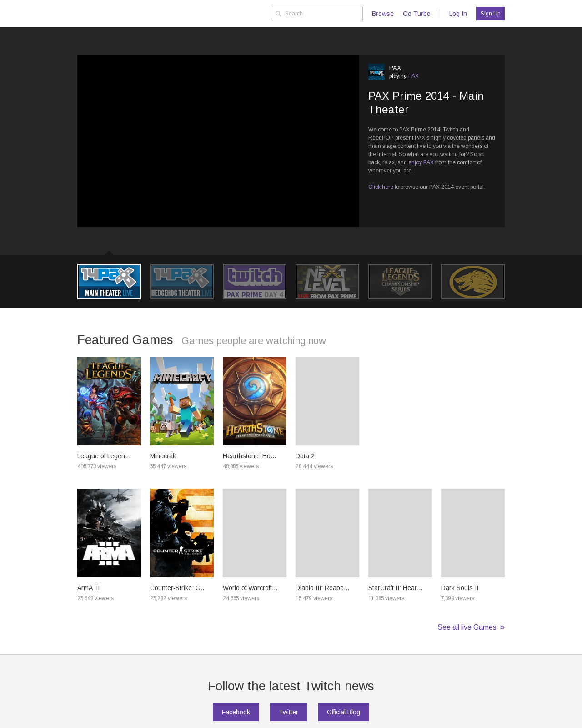Focus the Search input field
582x728 pixels.
tap(317, 14)
